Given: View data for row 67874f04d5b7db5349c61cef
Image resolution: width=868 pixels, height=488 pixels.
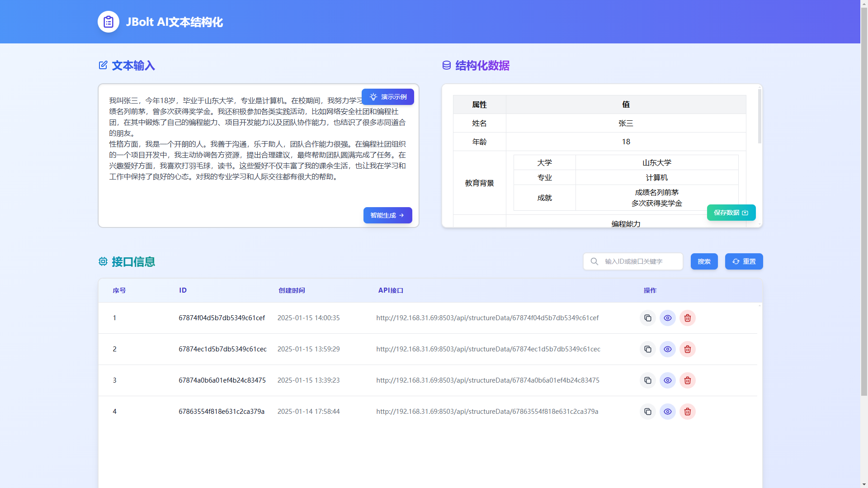Looking at the screenshot, I should (x=668, y=318).
